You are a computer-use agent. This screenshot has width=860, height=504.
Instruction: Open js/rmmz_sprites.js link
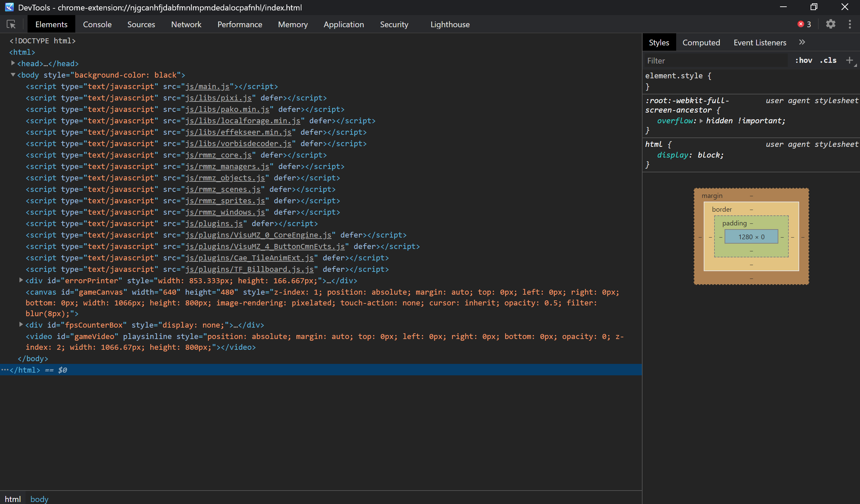coord(225,201)
